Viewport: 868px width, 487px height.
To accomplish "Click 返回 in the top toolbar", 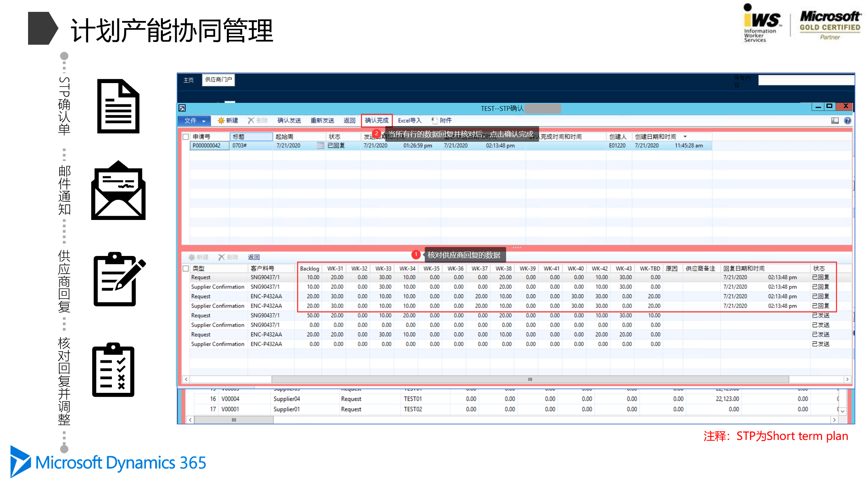I will 349,121.
